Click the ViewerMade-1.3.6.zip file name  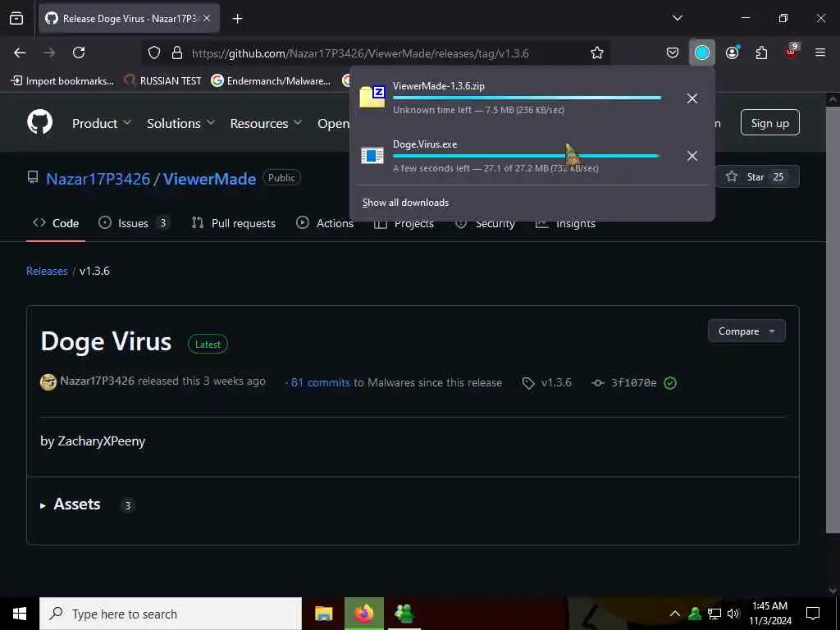point(439,85)
